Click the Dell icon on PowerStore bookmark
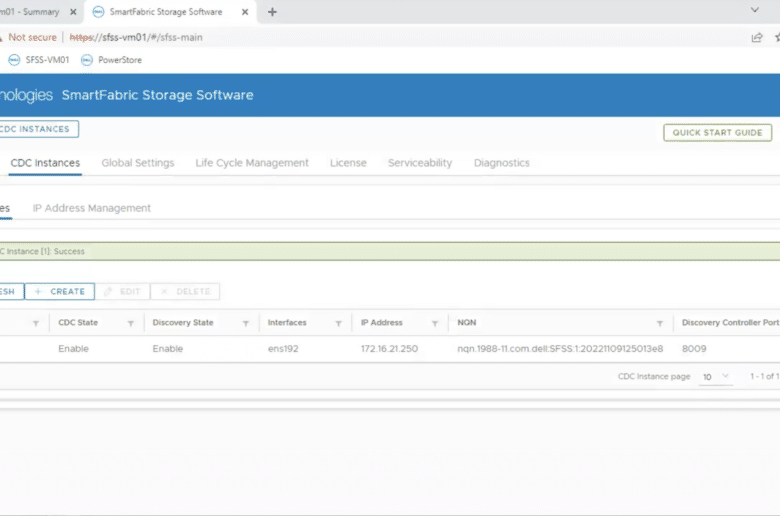Image resolution: width=780 pixels, height=516 pixels. tap(87, 60)
